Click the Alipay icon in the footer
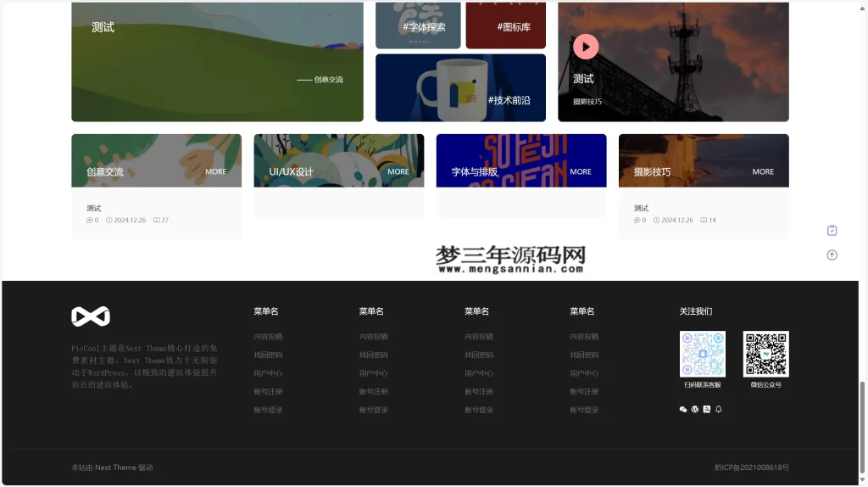 click(x=706, y=410)
